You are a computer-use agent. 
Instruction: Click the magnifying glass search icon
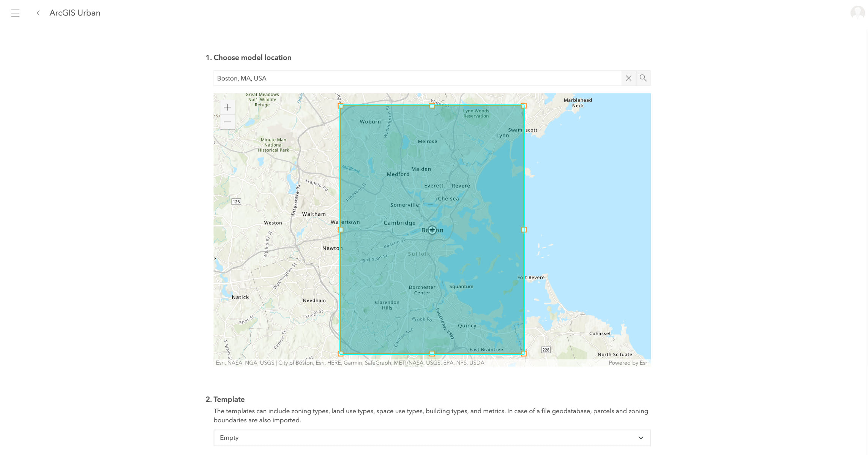[x=643, y=78]
